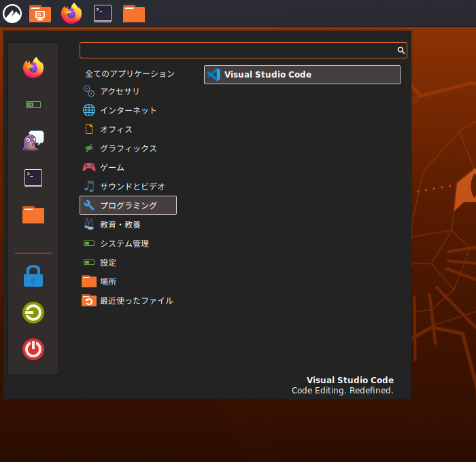Screen dimensions: 476x462
Task: Launch Pidgin messenger from the favorites sidebar
Action: click(33, 141)
